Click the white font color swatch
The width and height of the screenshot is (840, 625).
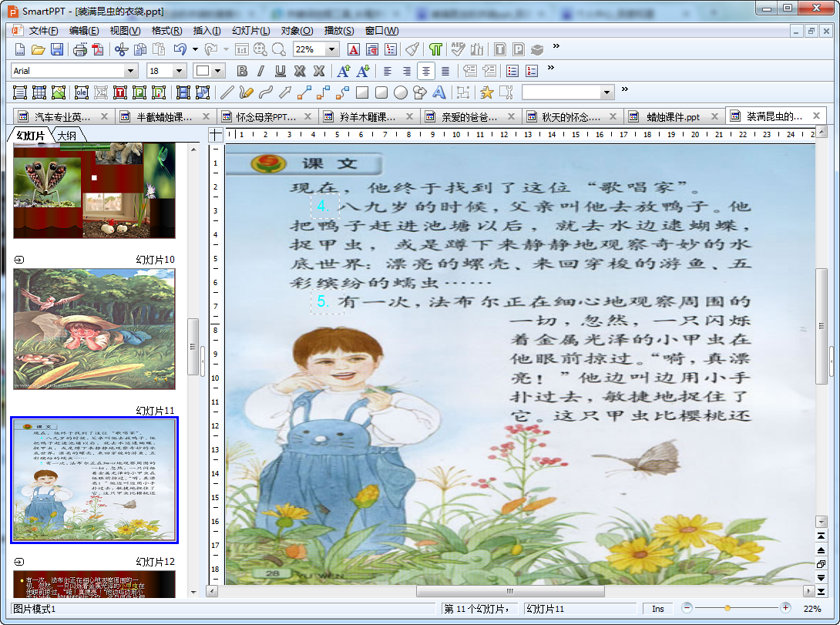click(203, 71)
